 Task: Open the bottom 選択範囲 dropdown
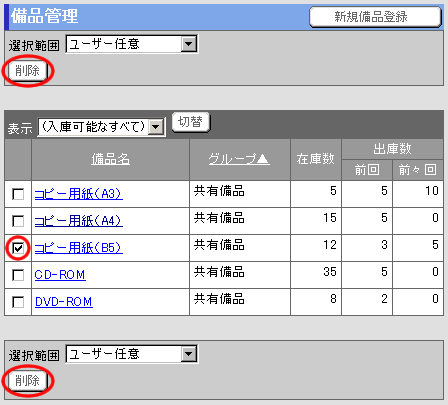point(132,354)
